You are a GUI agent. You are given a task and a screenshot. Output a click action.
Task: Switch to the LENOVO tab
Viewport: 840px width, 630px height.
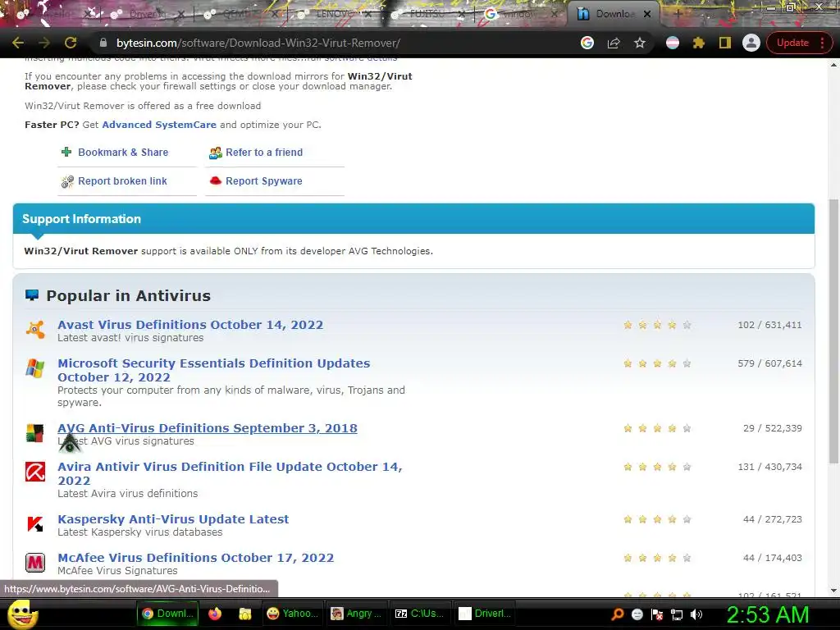[335, 15]
